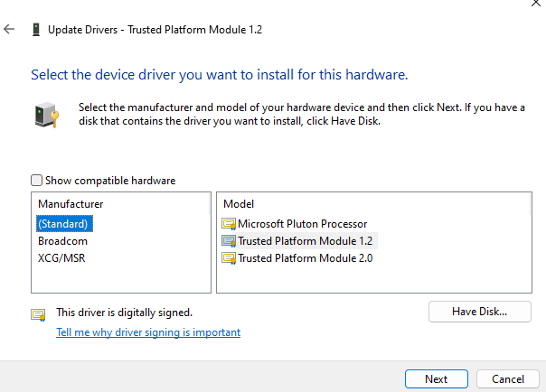Viewport: 546px width, 392px height.
Task: Open 'Tell me why driver signing is important' link
Action: (148, 332)
